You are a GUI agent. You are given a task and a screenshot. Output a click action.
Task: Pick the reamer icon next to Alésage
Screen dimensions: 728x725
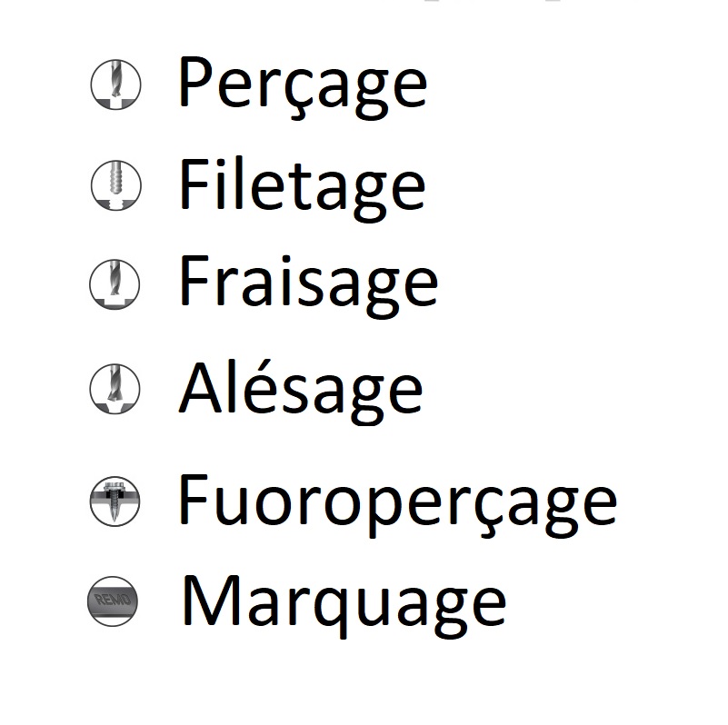[115, 389]
